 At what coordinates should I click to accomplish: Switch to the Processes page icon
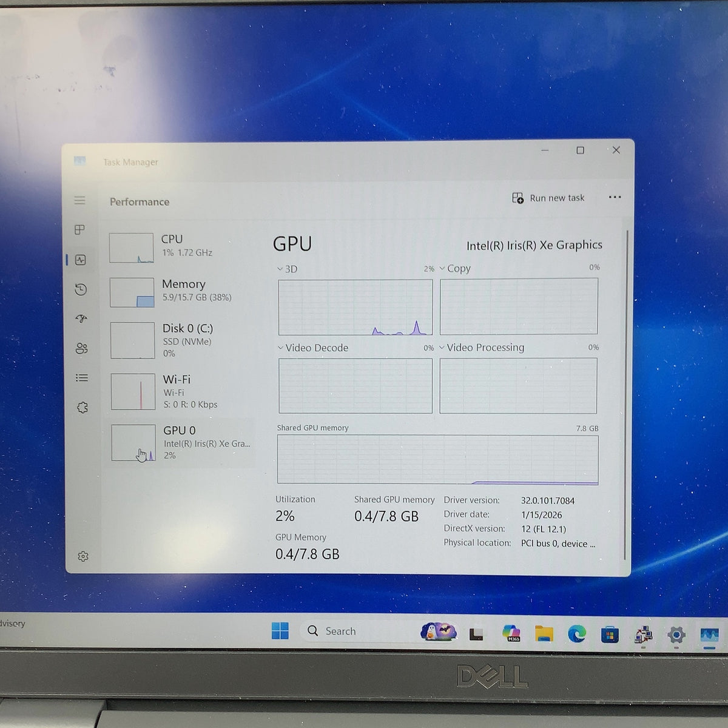click(x=79, y=230)
